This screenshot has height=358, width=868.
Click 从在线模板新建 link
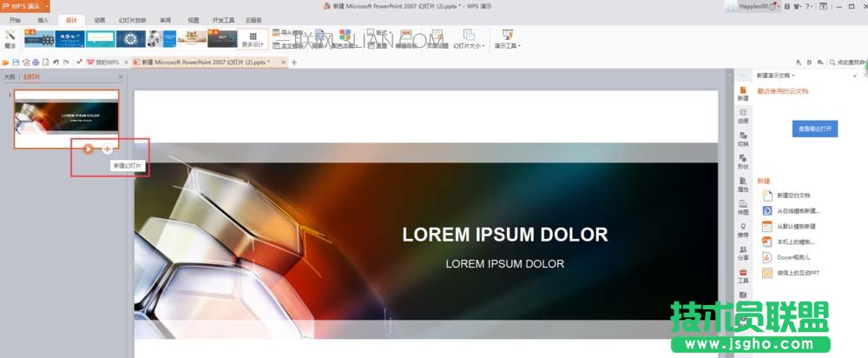click(x=791, y=211)
